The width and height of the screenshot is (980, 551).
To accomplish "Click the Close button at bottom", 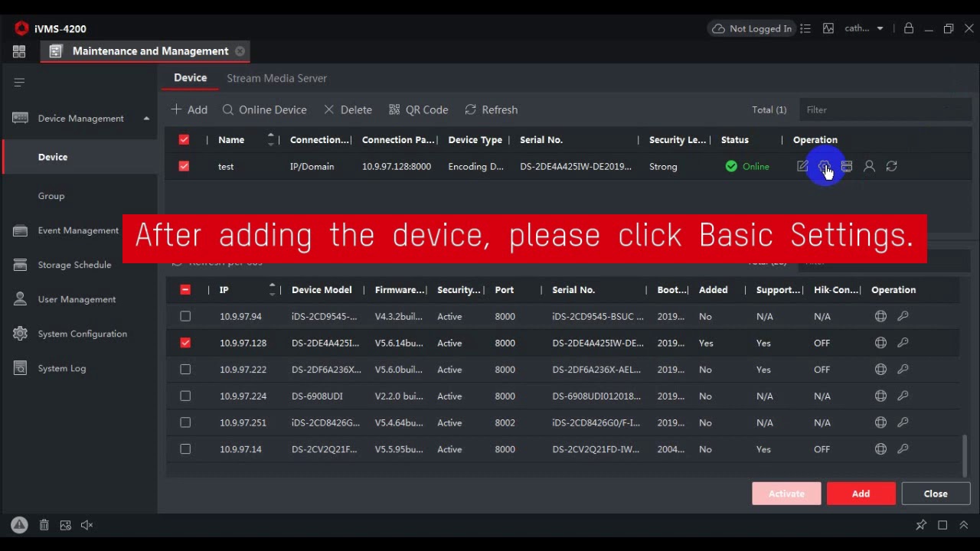I will [936, 494].
